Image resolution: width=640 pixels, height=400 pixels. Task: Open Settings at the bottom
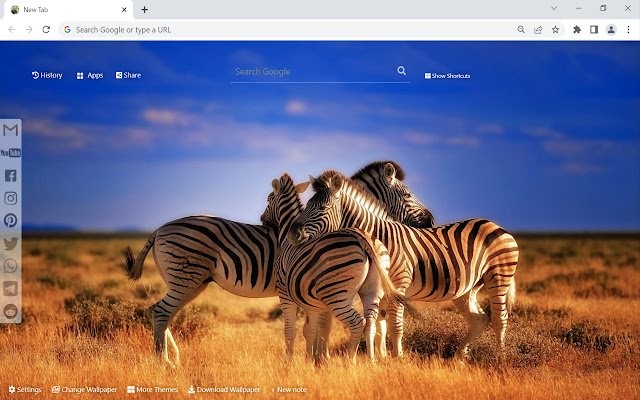point(25,389)
